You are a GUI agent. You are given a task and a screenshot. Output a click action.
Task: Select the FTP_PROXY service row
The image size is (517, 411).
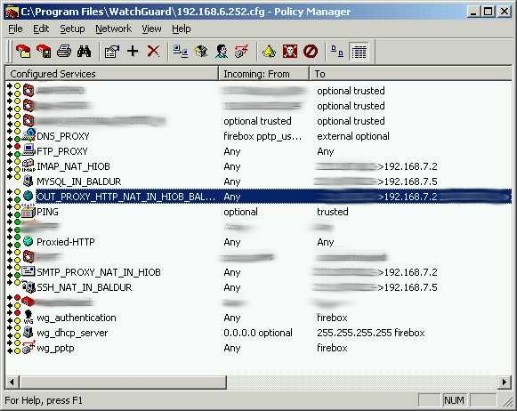259,151
